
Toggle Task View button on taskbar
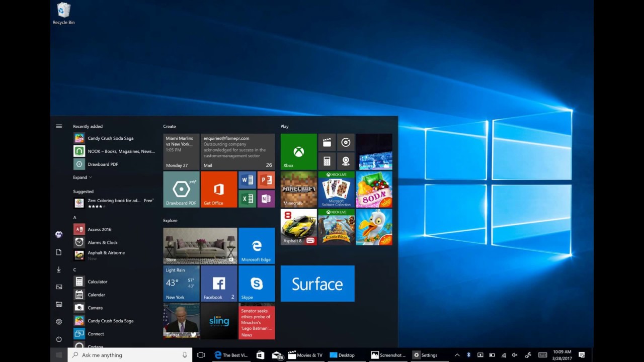pyautogui.click(x=201, y=355)
